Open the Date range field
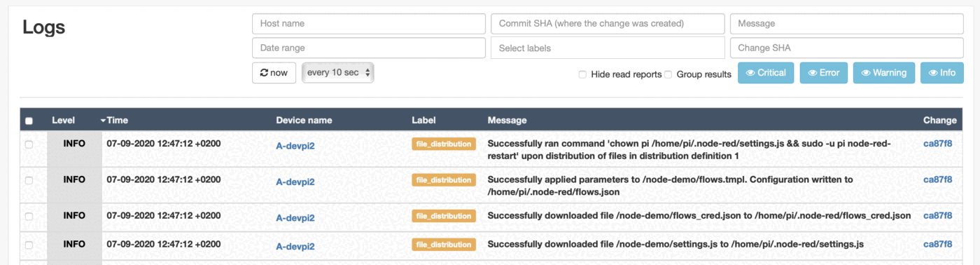Viewport: 980px width, 265px height. [368, 48]
